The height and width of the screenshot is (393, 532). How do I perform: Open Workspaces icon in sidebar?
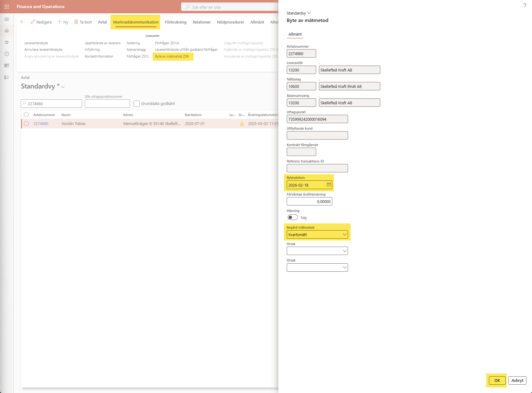click(7, 66)
